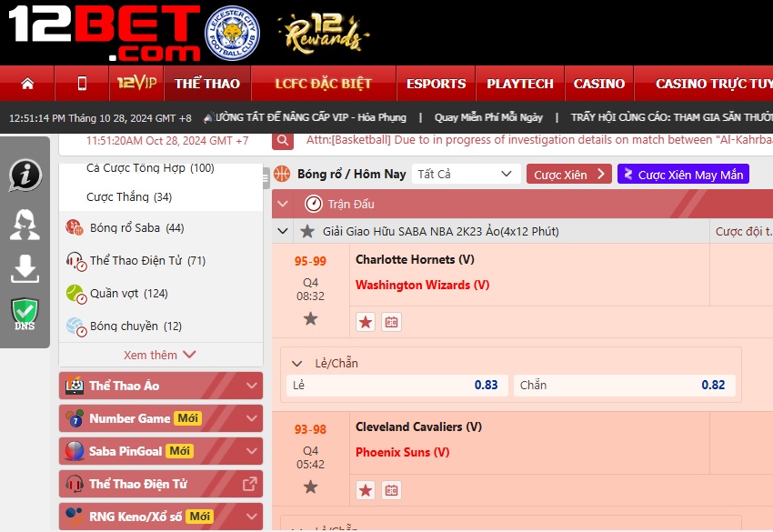Click Phoenix Suns (V) team name
773x532 pixels.
click(402, 452)
